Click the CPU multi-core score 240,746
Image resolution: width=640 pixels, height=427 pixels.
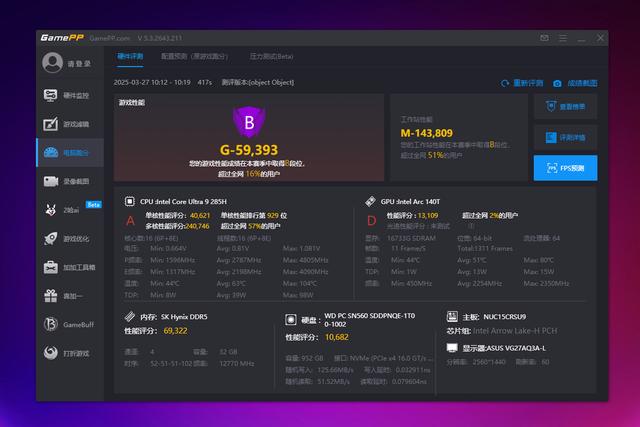tap(198, 226)
